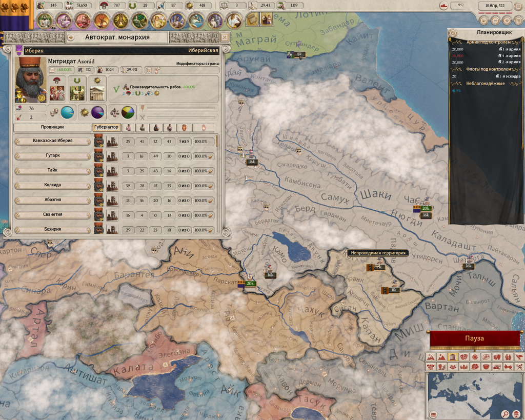Select the Провинции column header
Screen dimensions: 525x420
(x=52, y=127)
